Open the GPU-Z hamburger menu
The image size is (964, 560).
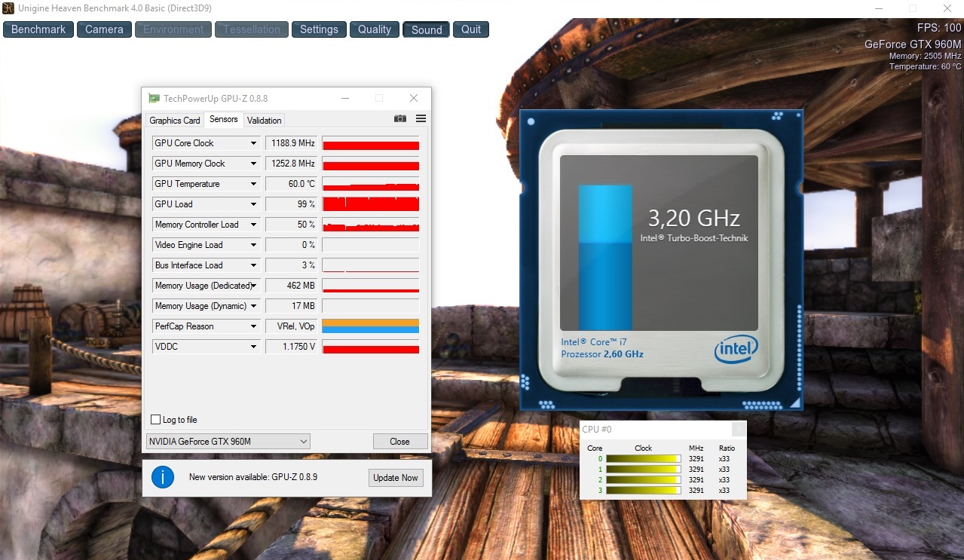pos(421,119)
